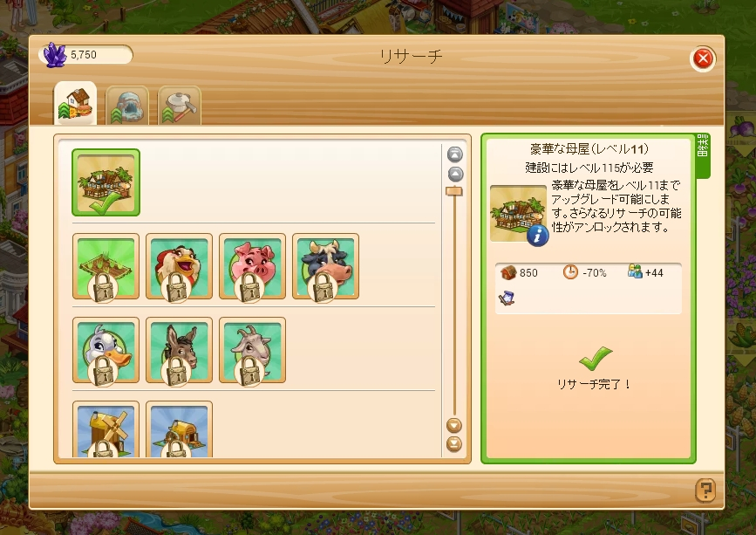Image resolution: width=756 pixels, height=535 pixels.
Task: Select the locked pig research icon
Action: (253, 266)
